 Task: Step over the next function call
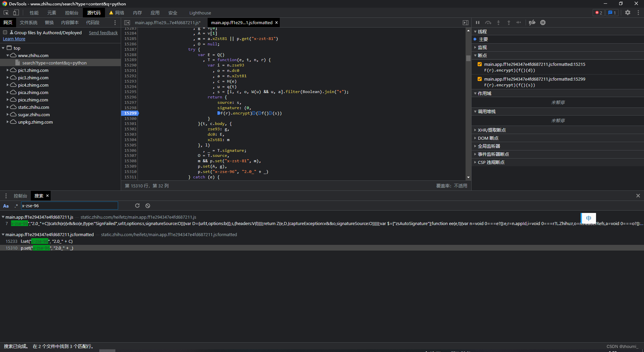[488, 23]
